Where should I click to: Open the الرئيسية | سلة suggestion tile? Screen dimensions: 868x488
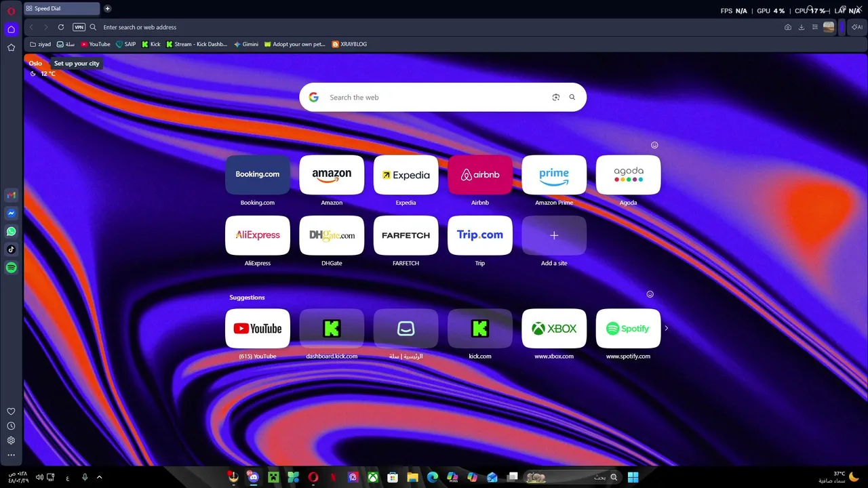tap(406, 329)
